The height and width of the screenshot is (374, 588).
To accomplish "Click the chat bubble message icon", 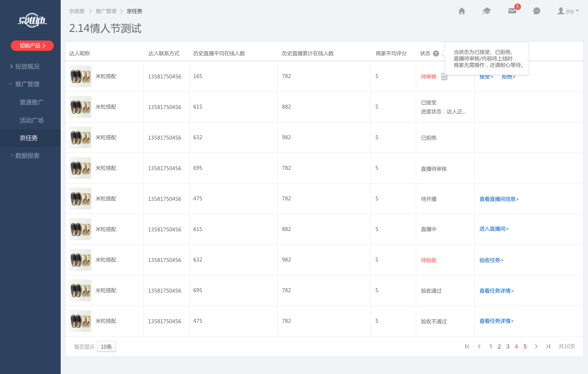I will point(537,11).
